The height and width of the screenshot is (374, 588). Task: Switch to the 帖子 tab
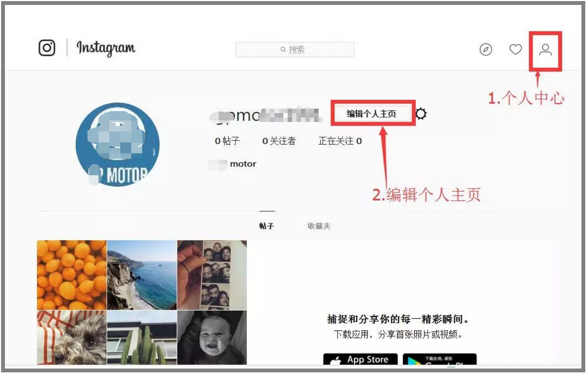coord(267,226)
